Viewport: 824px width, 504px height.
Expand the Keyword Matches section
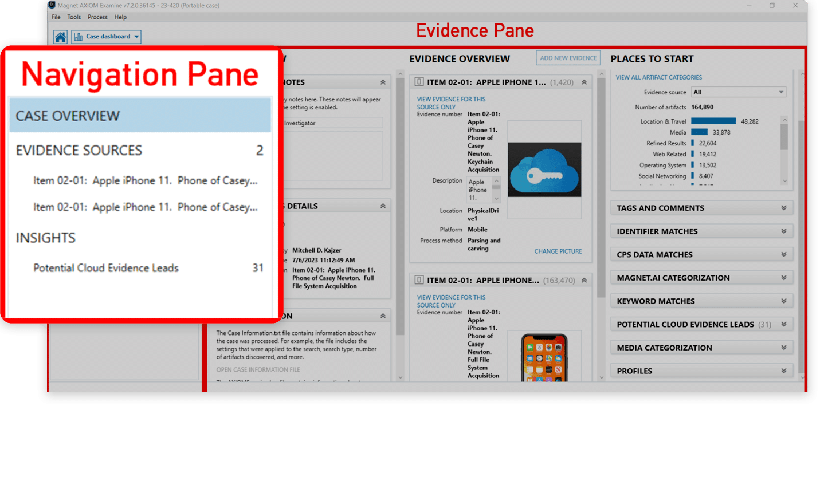coord(701,301)
